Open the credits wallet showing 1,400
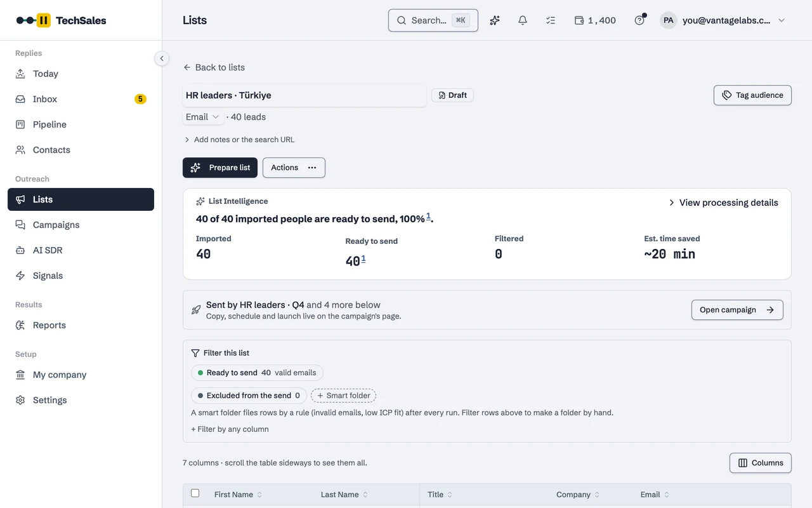812x508 pixels. [x=595, y=20]
